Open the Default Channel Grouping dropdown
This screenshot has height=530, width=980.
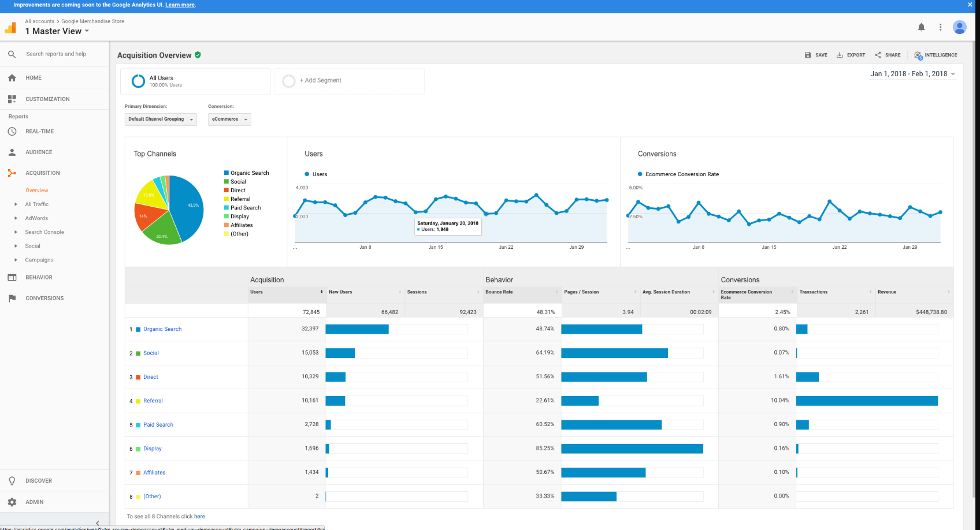[161, 120]
